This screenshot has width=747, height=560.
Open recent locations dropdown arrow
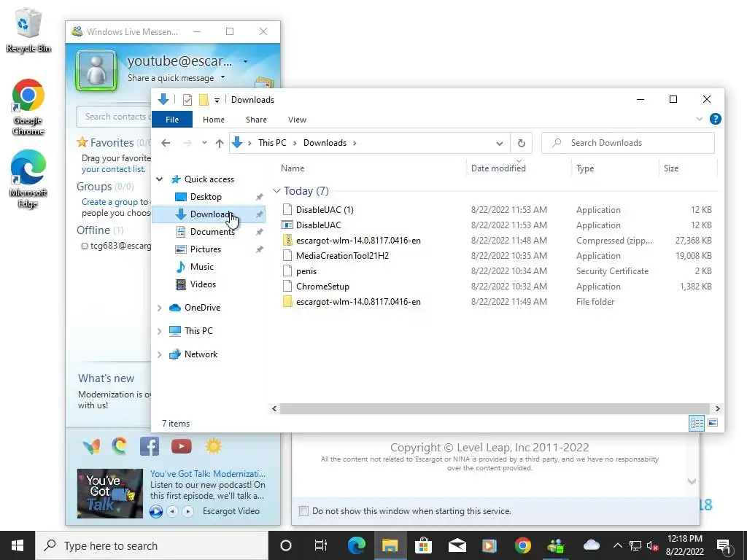tap(204, 143)
